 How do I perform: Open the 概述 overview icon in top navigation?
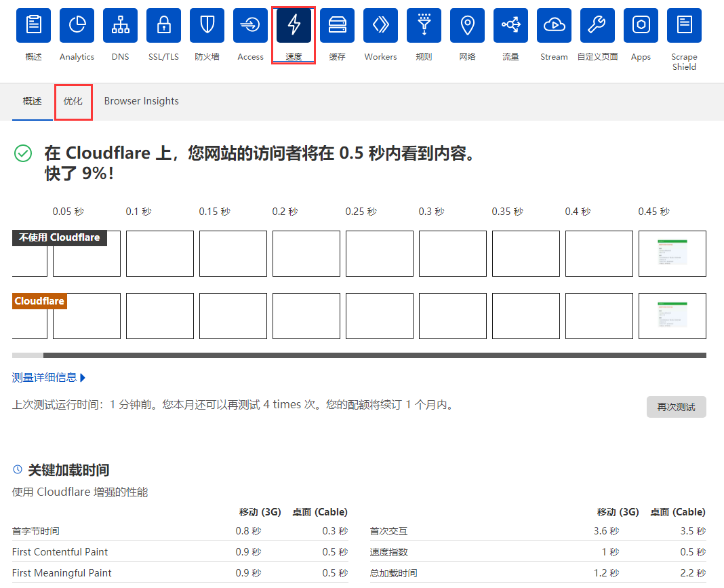click(x=33, y=25)
